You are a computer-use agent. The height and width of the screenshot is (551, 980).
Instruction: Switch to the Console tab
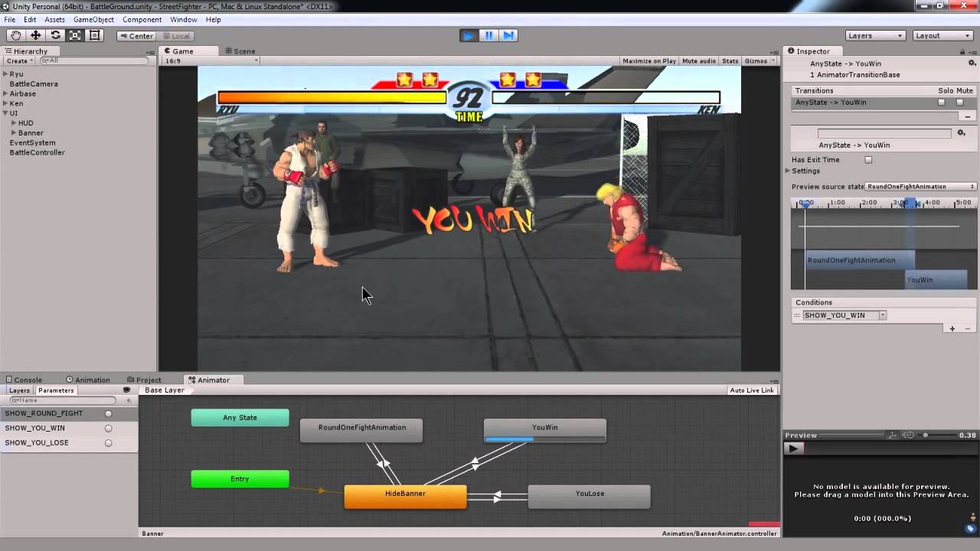23,380
